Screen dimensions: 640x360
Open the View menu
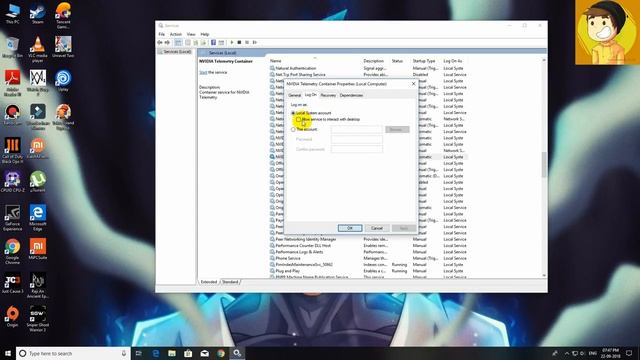pyautogui.click(x=191, y=34)
